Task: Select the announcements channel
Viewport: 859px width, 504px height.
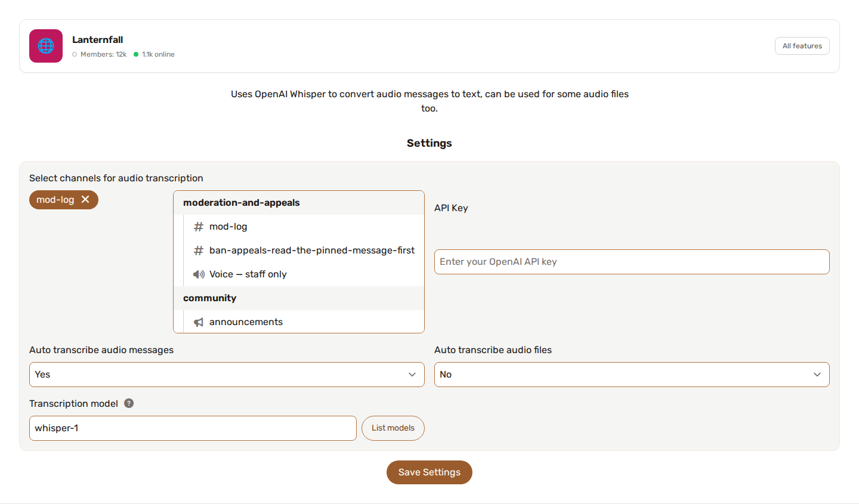Action: coord(304,321)
